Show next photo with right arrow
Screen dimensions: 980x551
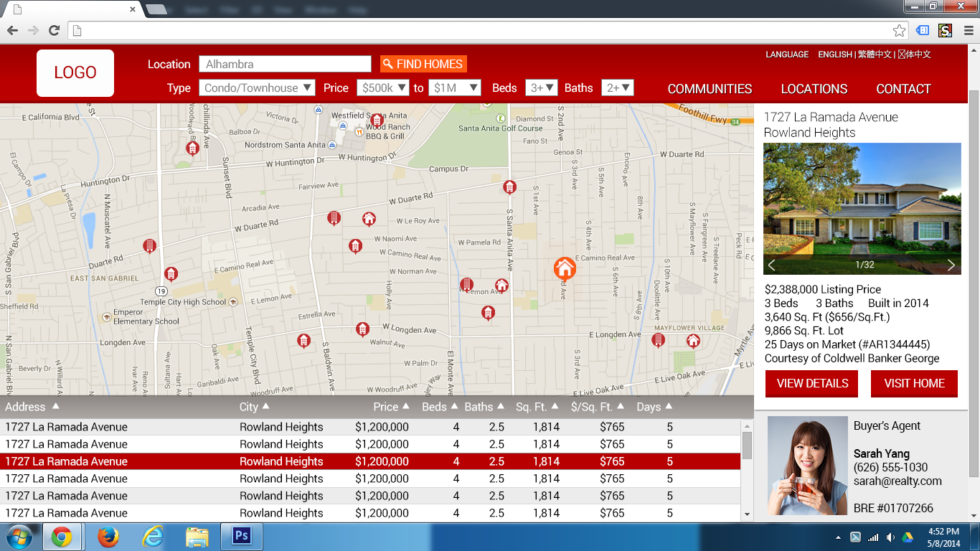point(951,265)
